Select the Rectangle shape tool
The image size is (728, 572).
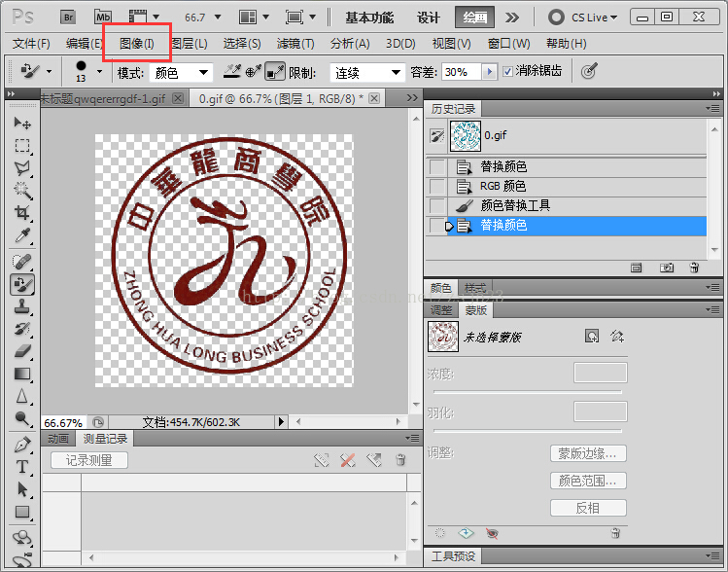point(21,512)
